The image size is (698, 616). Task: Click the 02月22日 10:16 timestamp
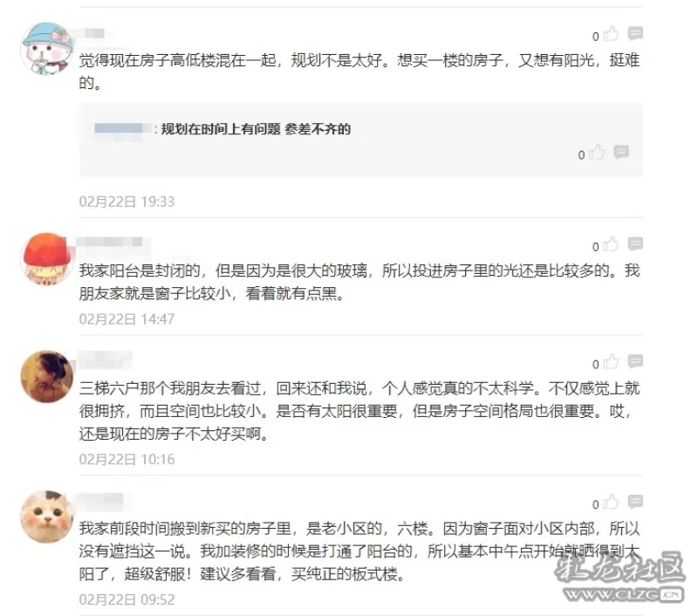(x=127, y=459)
